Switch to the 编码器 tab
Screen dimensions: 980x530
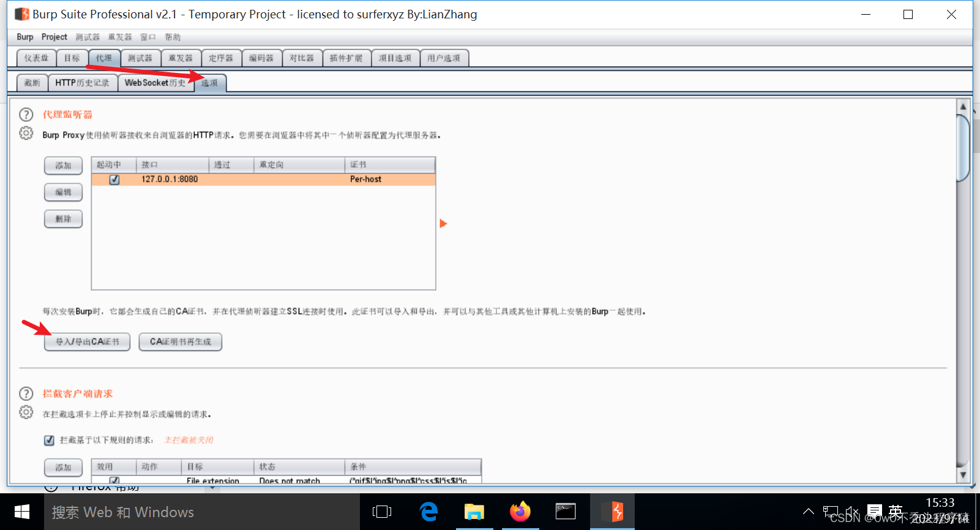[x=261, y=58]
